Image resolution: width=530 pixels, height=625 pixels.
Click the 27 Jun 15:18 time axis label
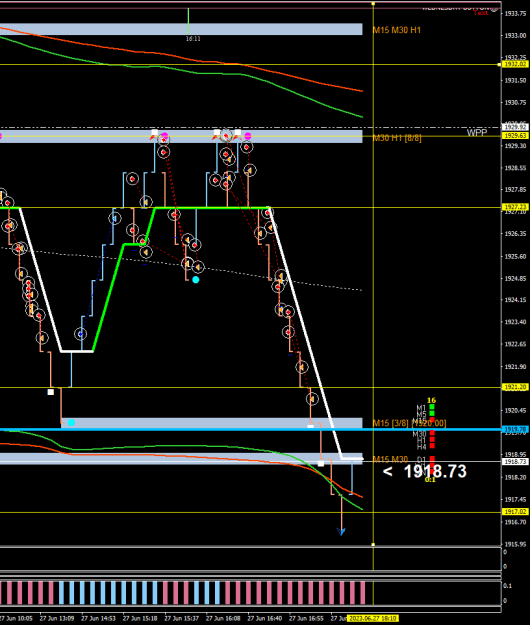coord(140,619)
